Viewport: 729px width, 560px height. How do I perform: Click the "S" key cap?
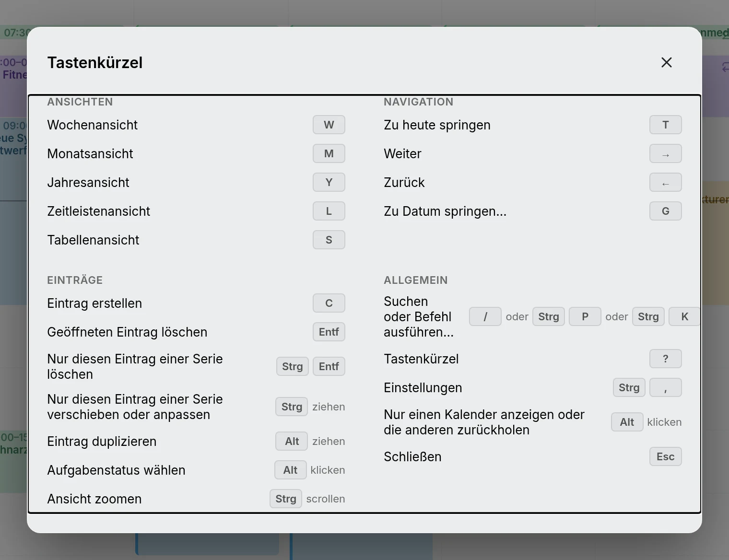(x=329, y=240)
